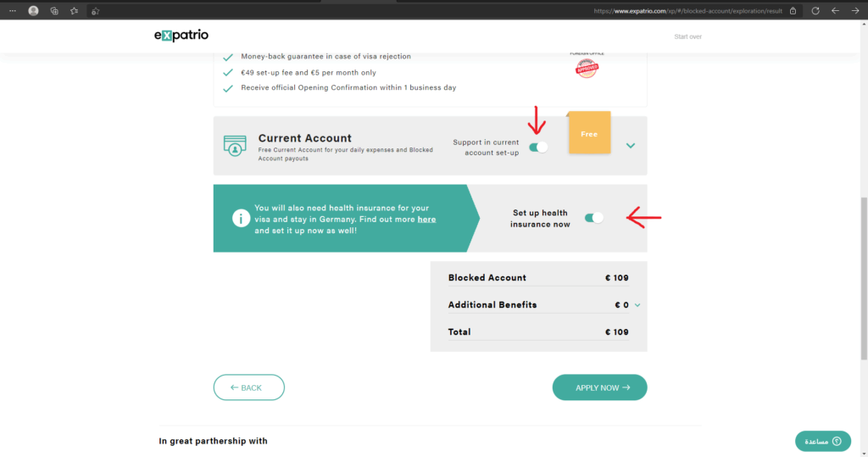This screenshot has height=457, width=868.
Task: Click the Current Account card icon
Action: click(x=235, y=146)
